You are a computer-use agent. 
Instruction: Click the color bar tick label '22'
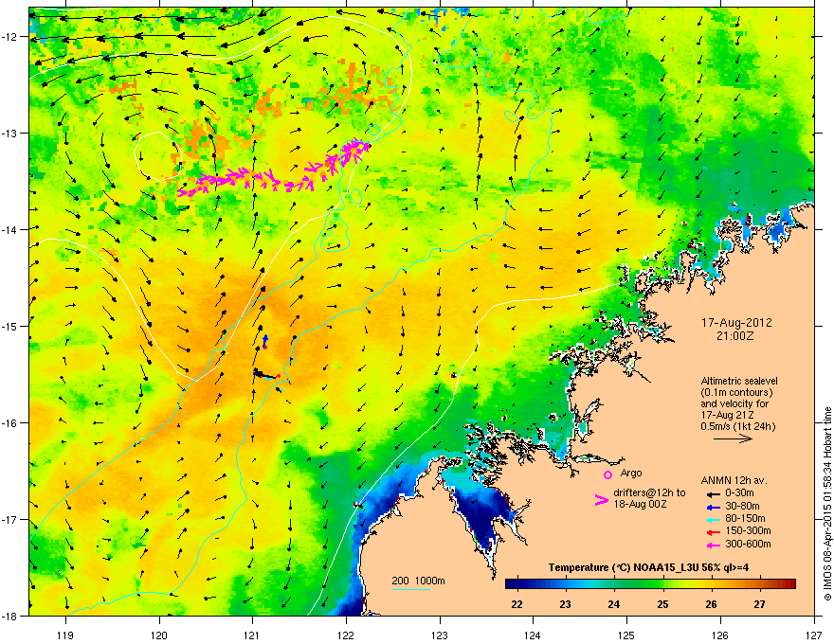tap(517, 604)
